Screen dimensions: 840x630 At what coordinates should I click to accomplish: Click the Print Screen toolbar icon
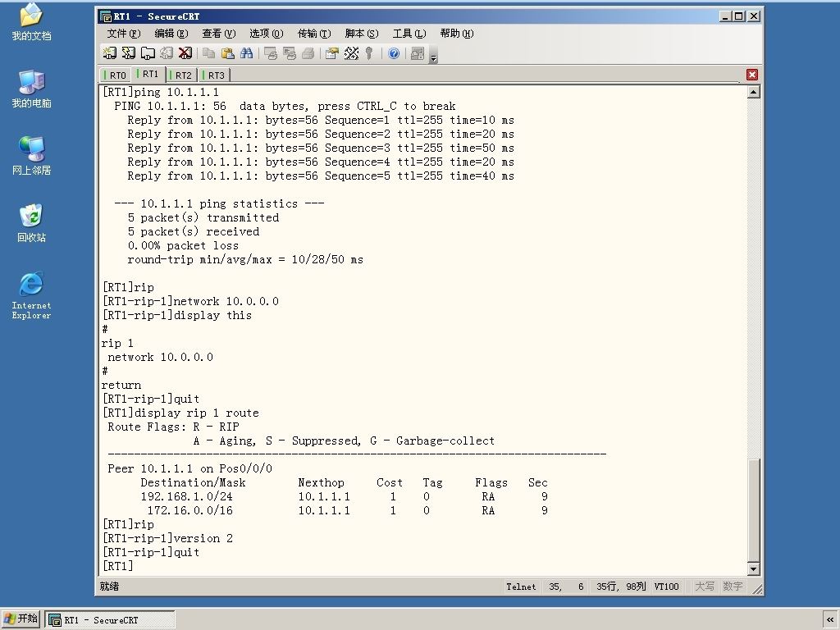pyautogui.click(x=271, y=53)
